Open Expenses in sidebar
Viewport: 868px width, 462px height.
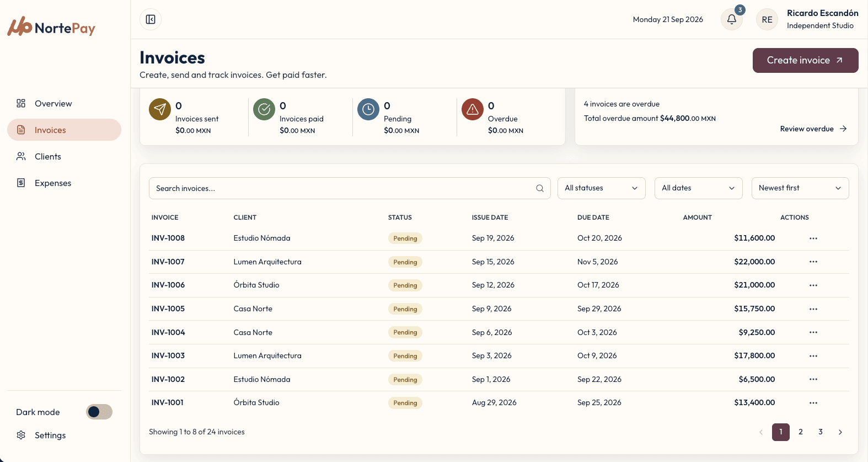(x=64, y=183)
